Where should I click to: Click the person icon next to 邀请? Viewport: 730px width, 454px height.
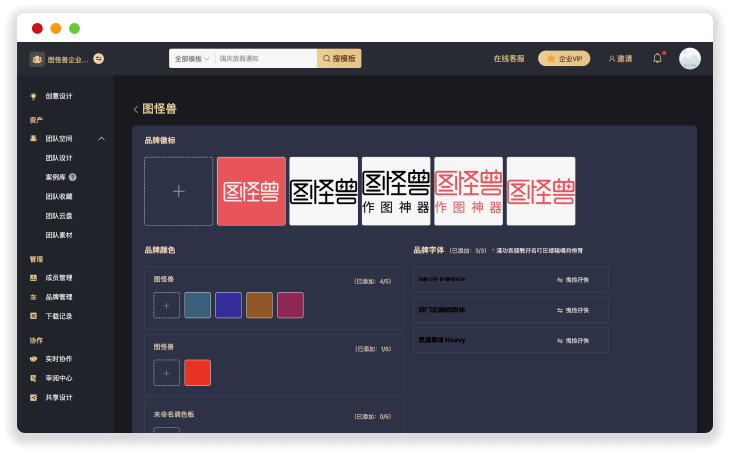click(612, 59)
